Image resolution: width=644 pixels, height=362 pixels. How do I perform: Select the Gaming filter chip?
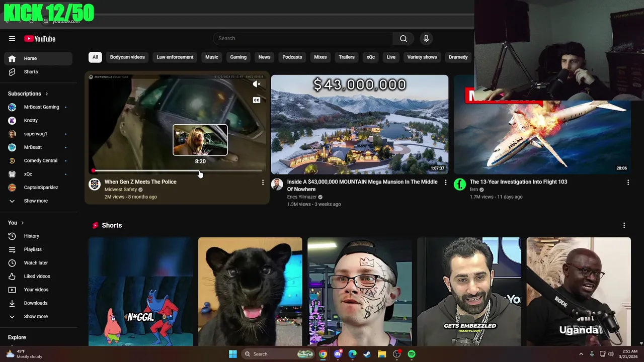coord(238,57)
